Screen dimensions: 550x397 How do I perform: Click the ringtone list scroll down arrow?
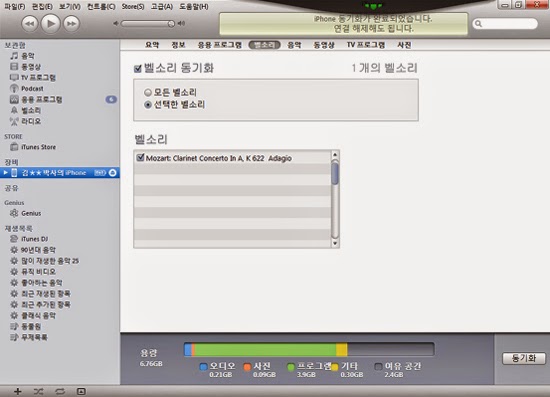point(335,243)
